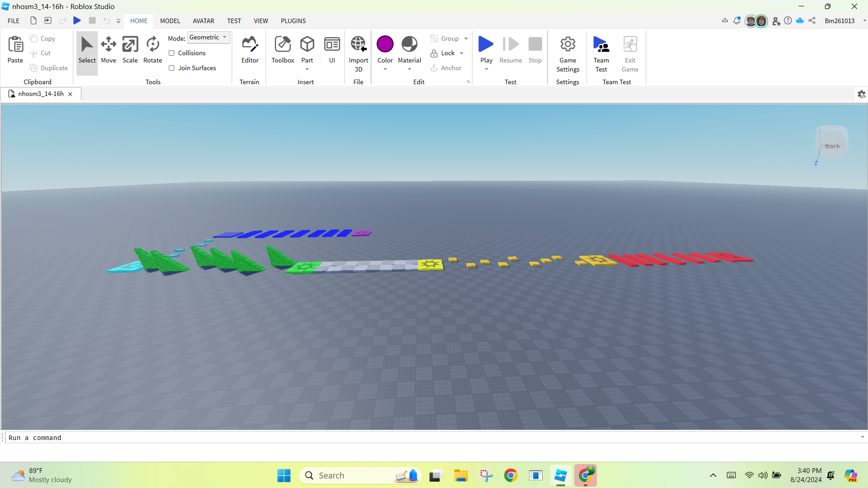868x488 pixels.
Task: Click the Cut button
Action: 40,53
